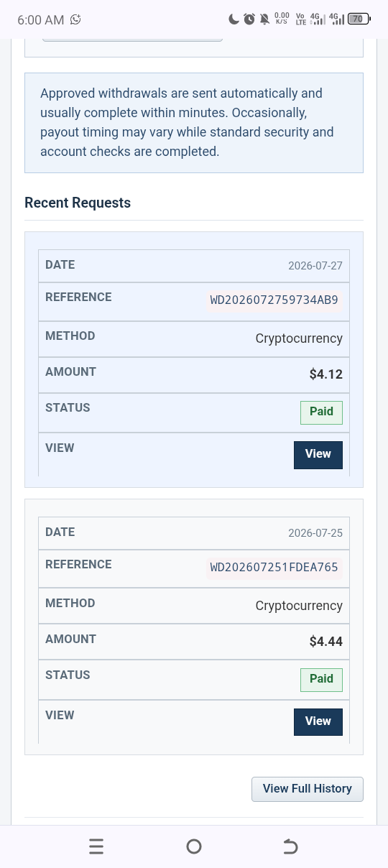Viewport: 388px width, 868px height.
Task: Tap the Android home circle icon
Action: pyautogui.click(x=193, y=847)
